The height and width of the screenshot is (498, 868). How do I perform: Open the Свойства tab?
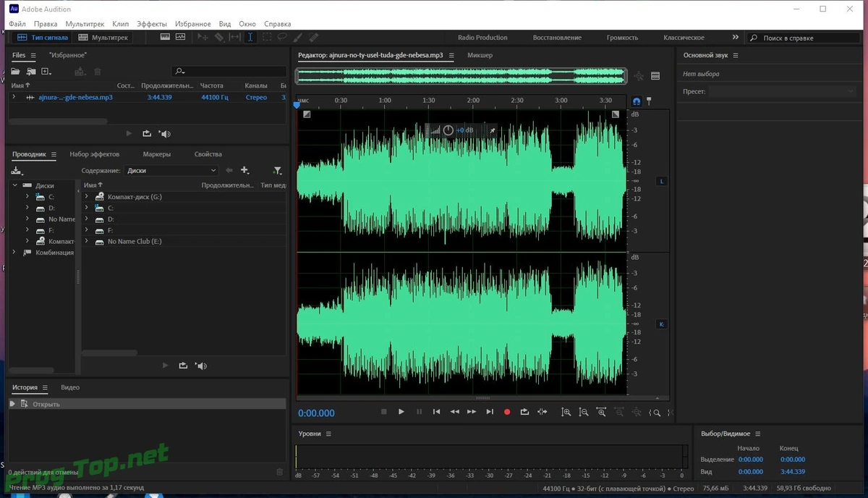pos(208,154)
